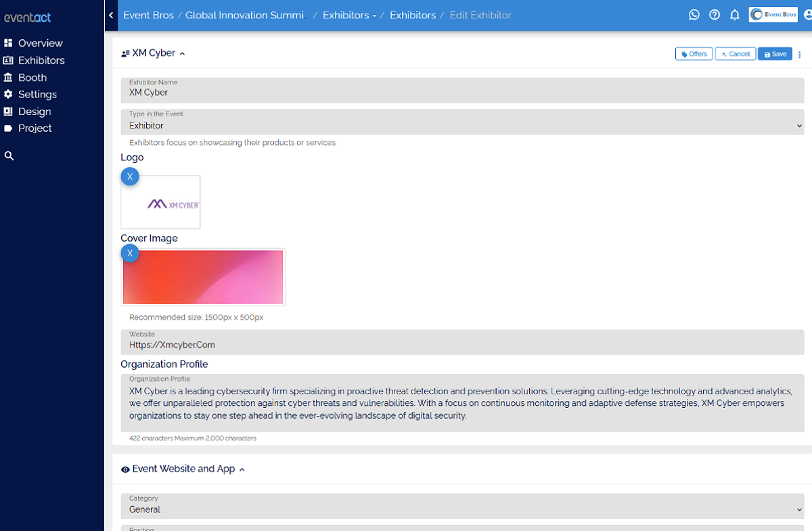Collapse sidebar with the left arrow
This screenshot has height=531, width=812.
pos(111,15)
